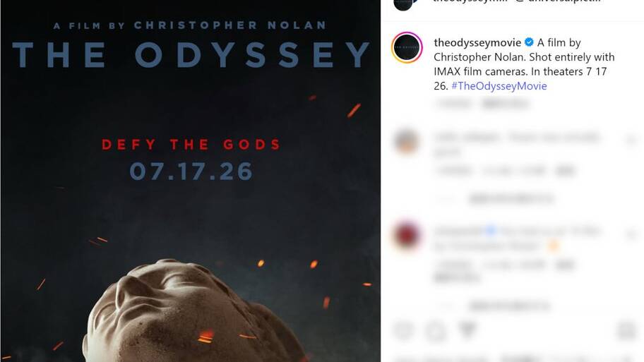Open theodysseymovie profile picture story ring
The width and height of the screenshot is (644, 362).
coord(407,47)
